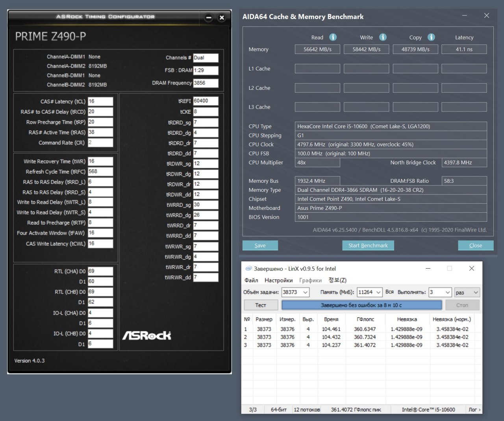This screenshot has height=421, width=504.
Task: Click the Copy info icon in AIDA64
Action: click(x=432, y=37)
